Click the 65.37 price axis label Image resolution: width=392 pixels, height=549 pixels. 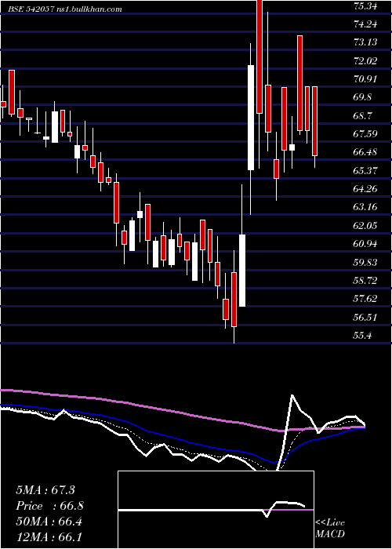click(x=365, y=171)
